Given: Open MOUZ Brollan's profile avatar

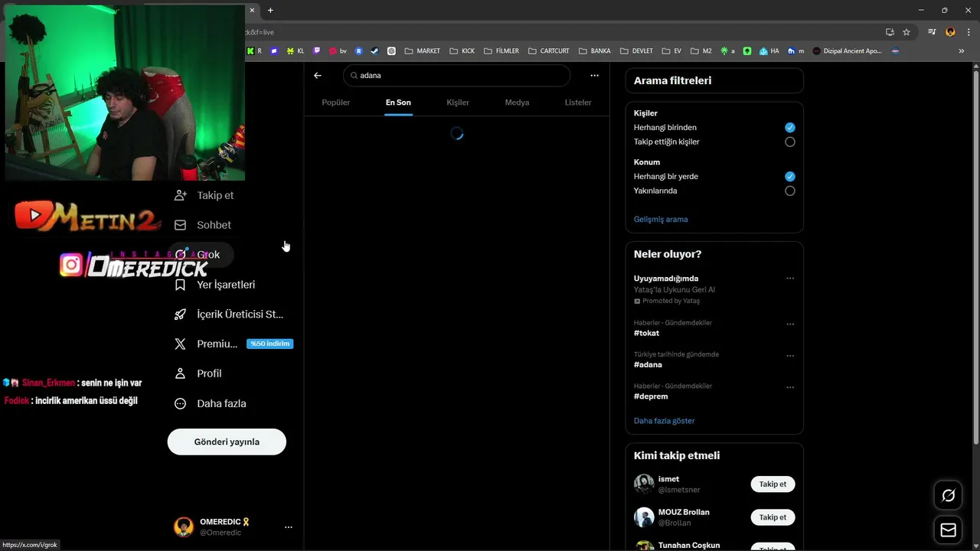Looking at the screenshot, I should click(x=644, y=517).
